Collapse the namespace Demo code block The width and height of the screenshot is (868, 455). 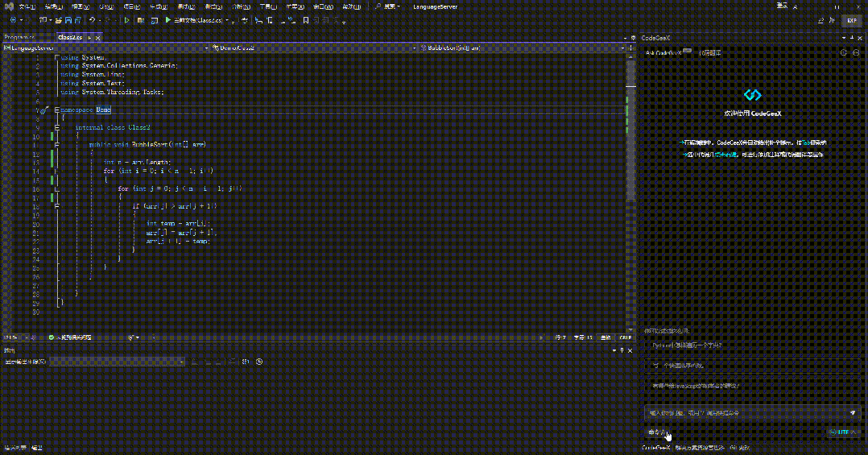pyautogui.click(x=57, y=110)
